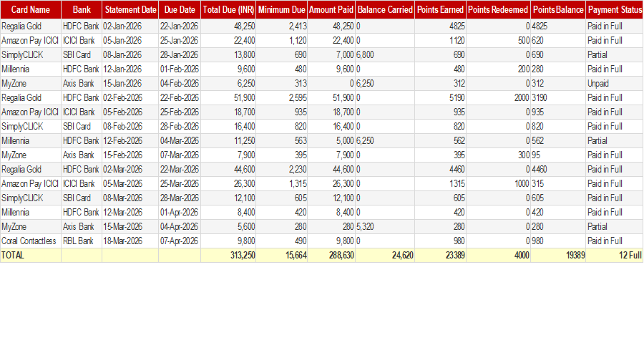Image resolution: width=644 pixels, height=358 pixels.
Task: Select points balance total 19389
Action: [558, 255]
